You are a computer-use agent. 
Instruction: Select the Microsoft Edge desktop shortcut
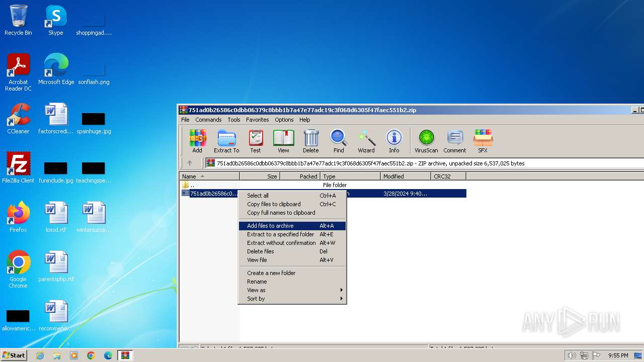tap(56, 69)
